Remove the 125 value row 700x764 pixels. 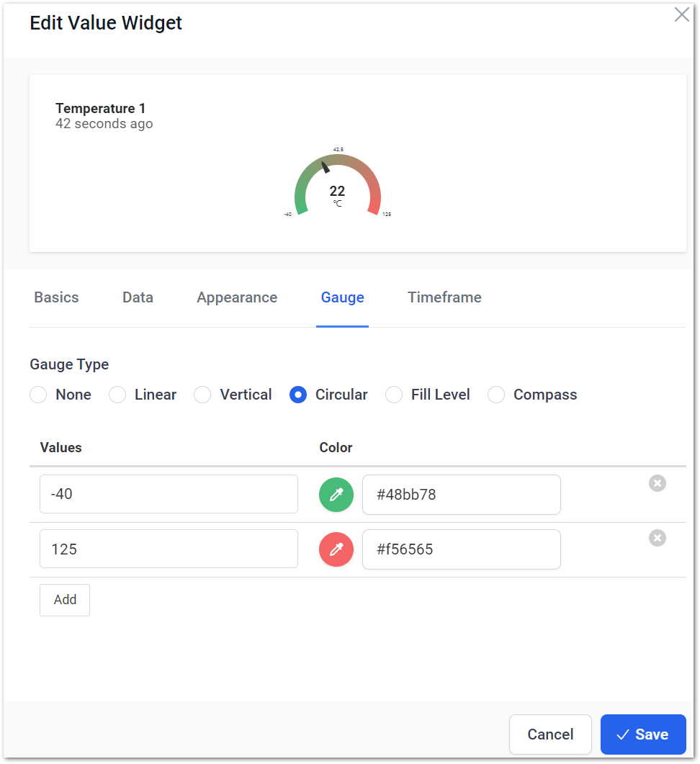pyautogui.click(x=657, y=538)
